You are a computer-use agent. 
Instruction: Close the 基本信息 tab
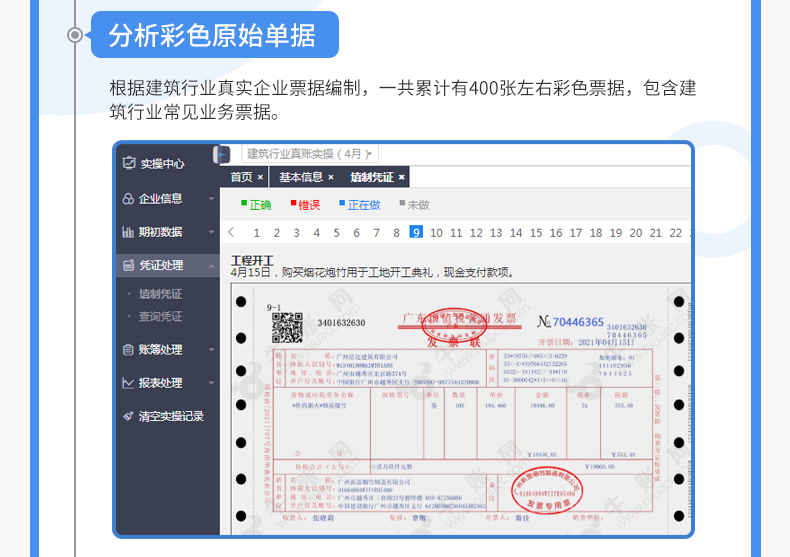pyautogui.click(x=331, y=177)
